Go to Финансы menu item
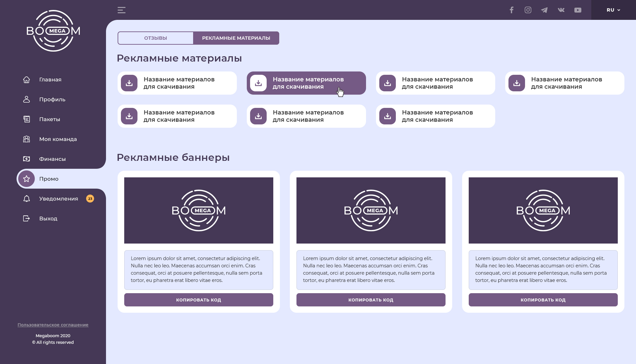636x364 pixels. (x=53, y=159)
